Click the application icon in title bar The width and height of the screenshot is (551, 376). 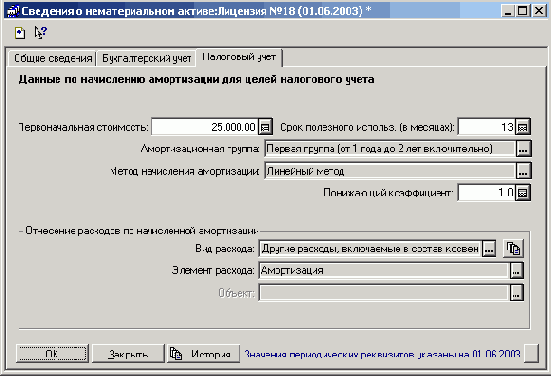(x=13, y=11)
